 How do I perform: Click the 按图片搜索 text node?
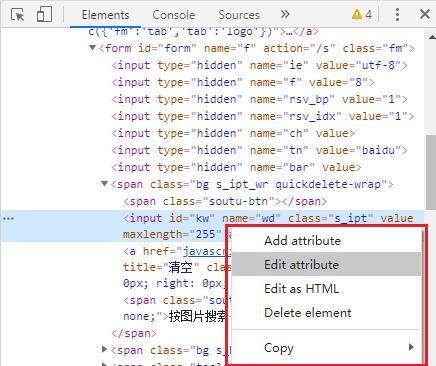coord(198,316)
